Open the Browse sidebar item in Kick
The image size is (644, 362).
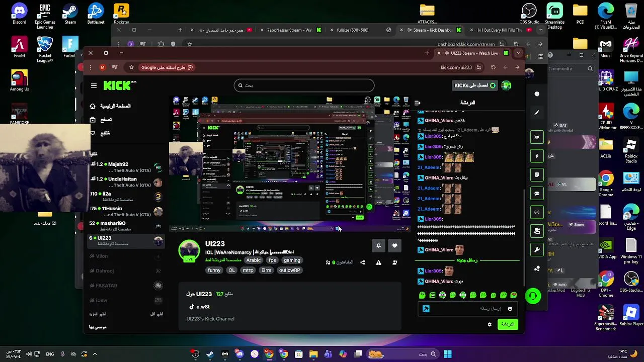click(101, 120)
